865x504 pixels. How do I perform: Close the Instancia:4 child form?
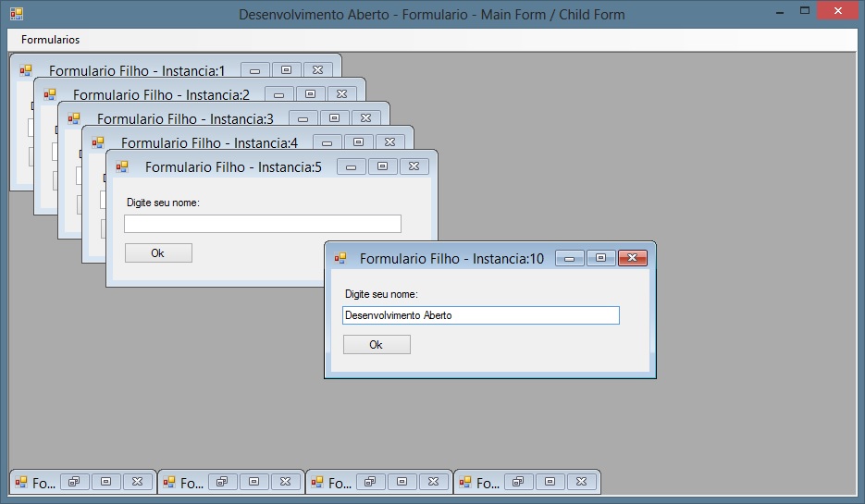point(389,142)
